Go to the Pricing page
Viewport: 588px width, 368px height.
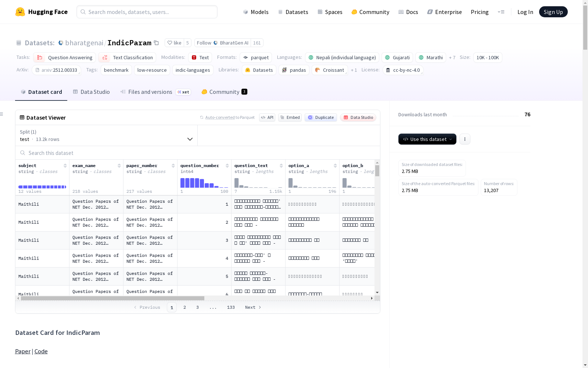480,12
